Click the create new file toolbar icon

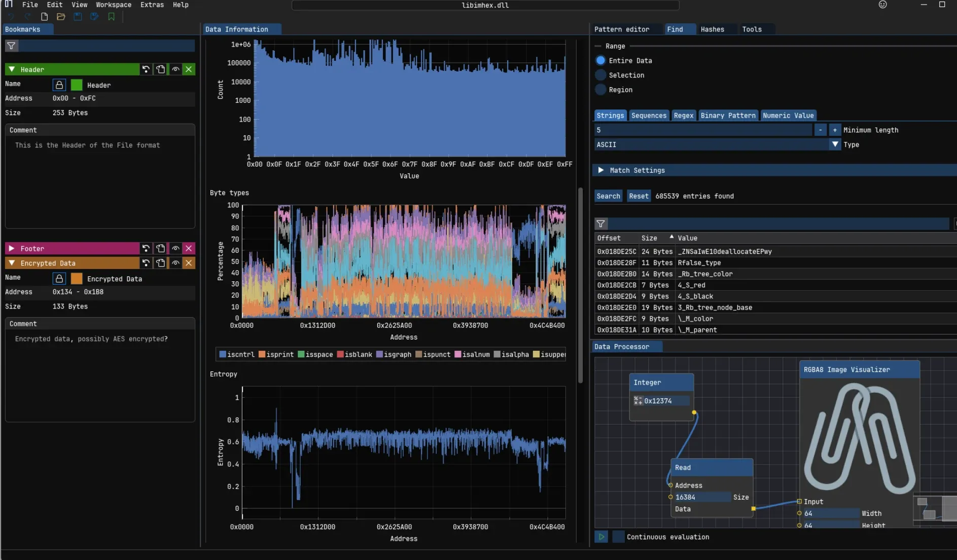click(44, 17)
